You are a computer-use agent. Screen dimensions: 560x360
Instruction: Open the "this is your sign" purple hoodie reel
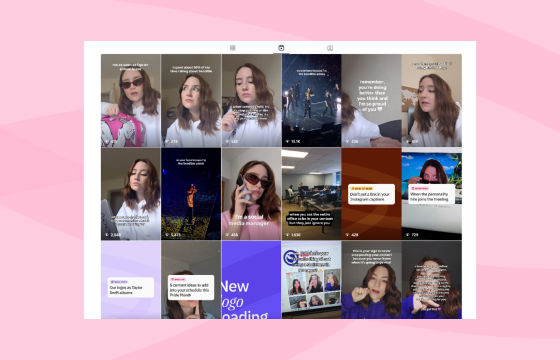pyautogui.click(x=371, y=280)
